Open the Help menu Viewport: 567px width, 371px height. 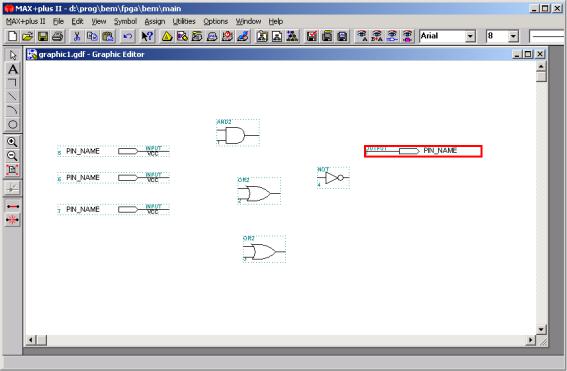pos(276,21)
